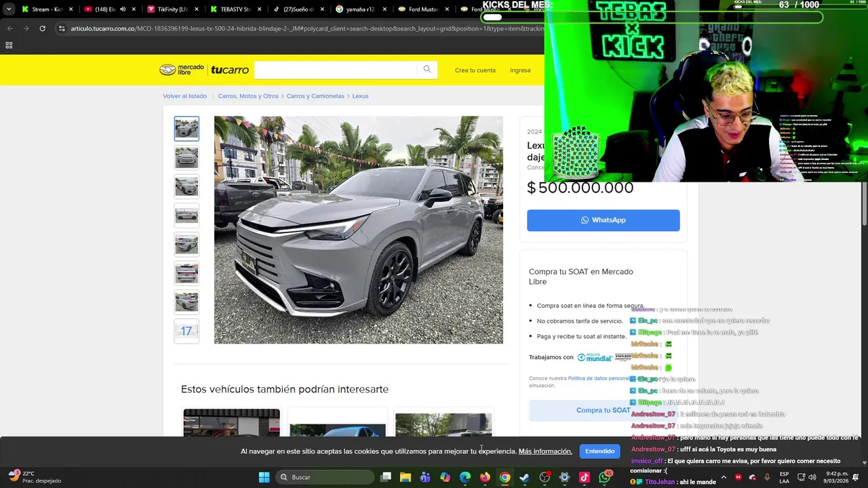Open Firefox from the taskbar
Viewport: 868px width, 488px height.
485,477
